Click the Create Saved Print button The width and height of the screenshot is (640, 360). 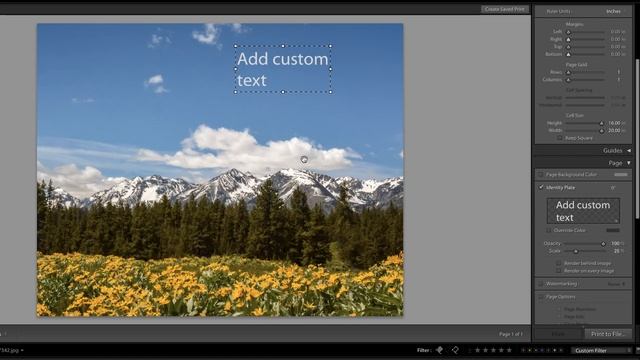tap(505, 9)
